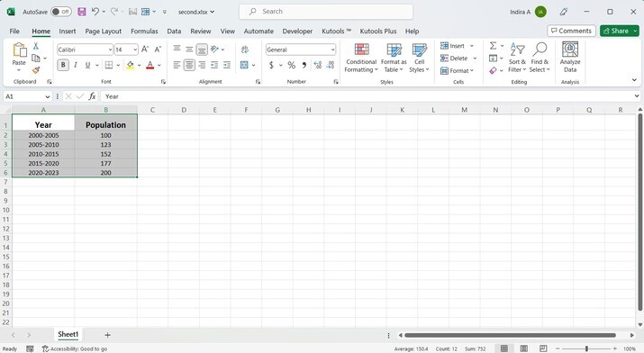Viewport: 644px width, 353px height.
Task: Decrease font size icon
Action: [x=158, y=50]
